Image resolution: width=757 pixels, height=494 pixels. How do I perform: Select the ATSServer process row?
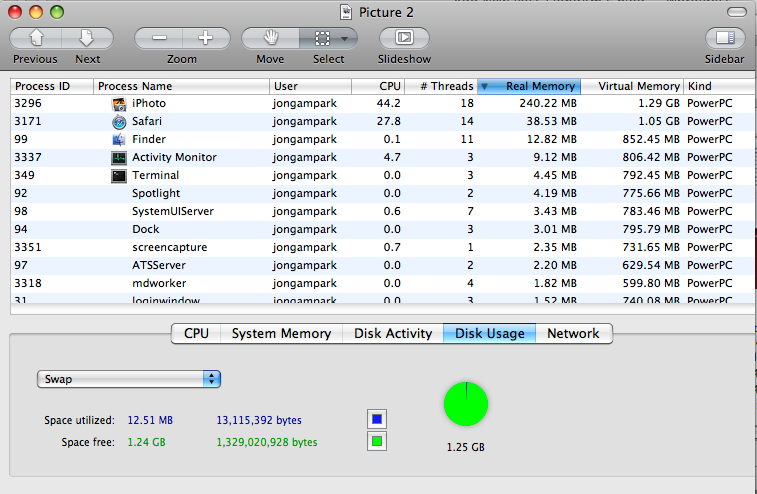pyautogui.click(x=382, y=266)
